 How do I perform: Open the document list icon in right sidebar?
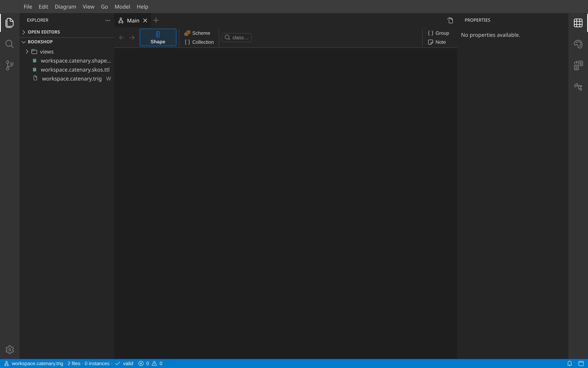coord(578,65)
